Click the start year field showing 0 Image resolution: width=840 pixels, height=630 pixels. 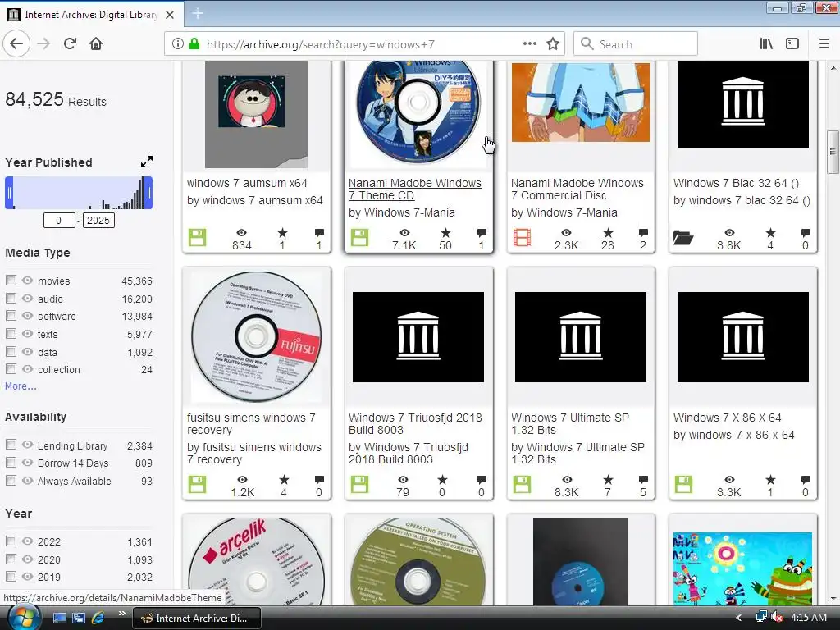pyautogui.click(x=59, y=220)
